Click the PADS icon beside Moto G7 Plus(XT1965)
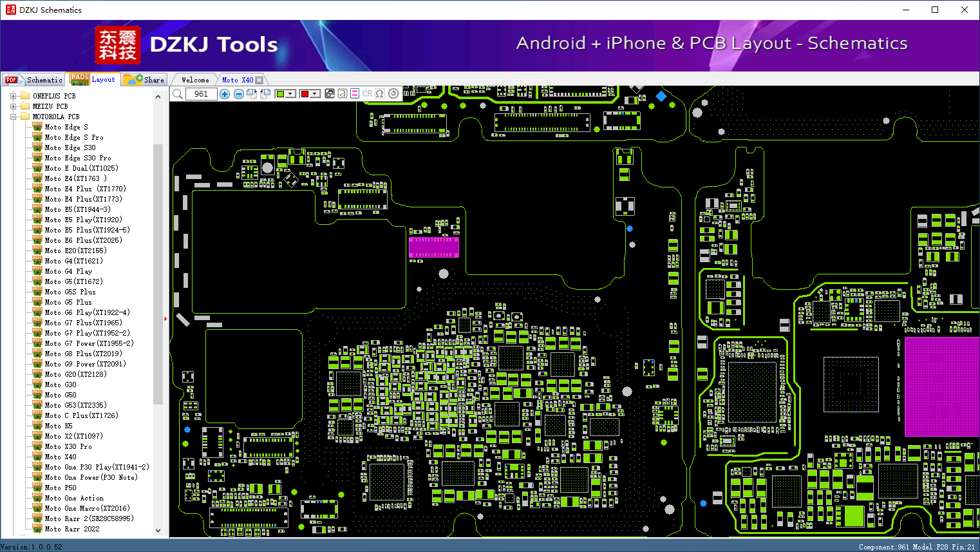 click(x=37, y=323)
